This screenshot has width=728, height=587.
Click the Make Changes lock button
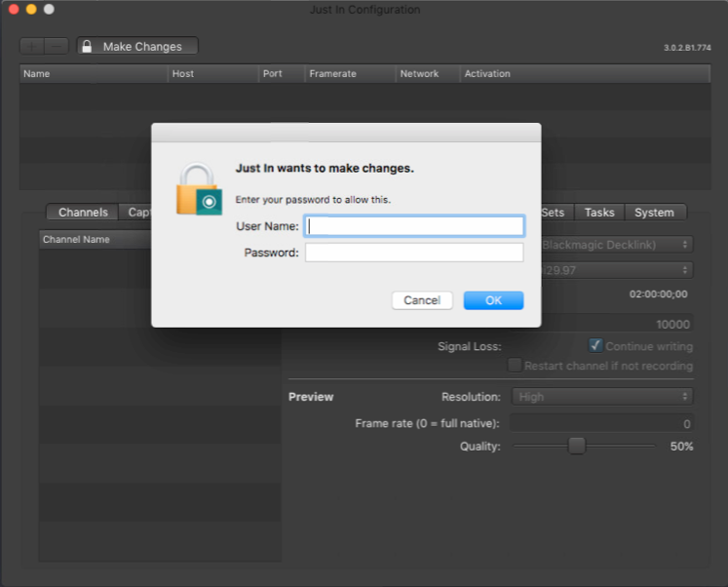[x=137, y=46]
